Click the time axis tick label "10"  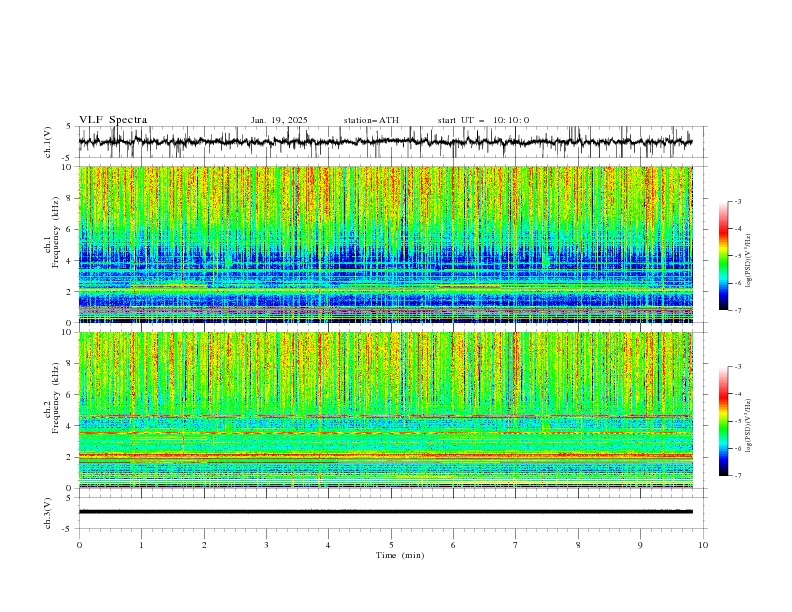[x=703, y=545]
